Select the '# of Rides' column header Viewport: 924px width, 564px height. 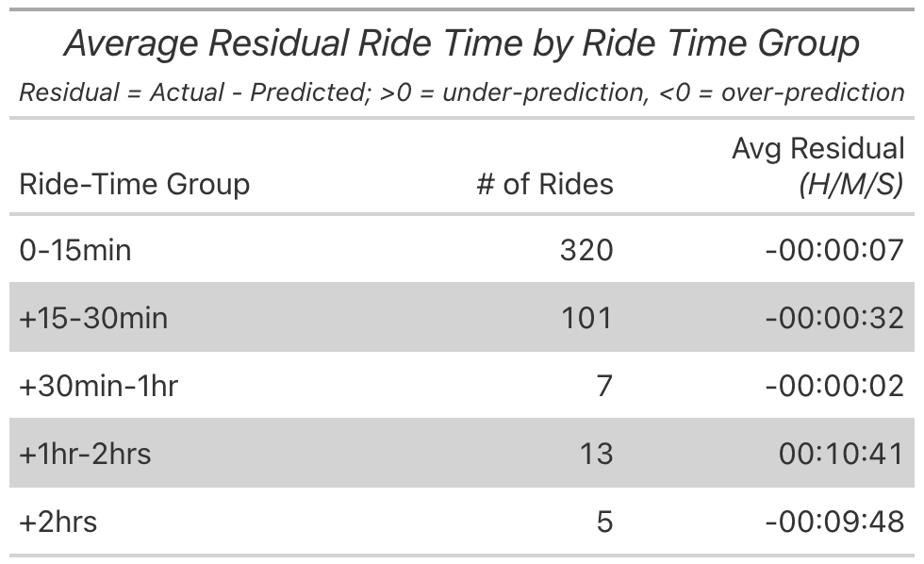coord(544,183)
